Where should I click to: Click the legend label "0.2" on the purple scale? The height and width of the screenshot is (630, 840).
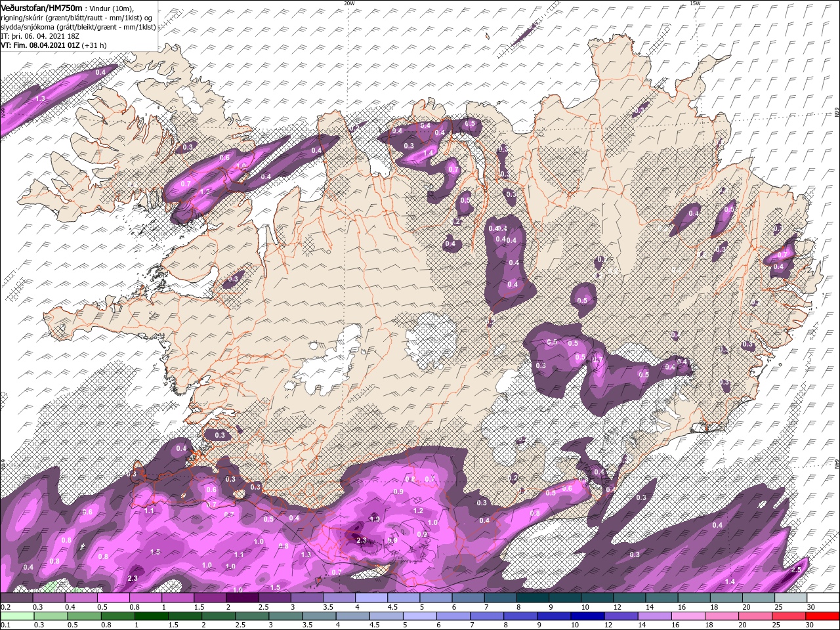6,607
